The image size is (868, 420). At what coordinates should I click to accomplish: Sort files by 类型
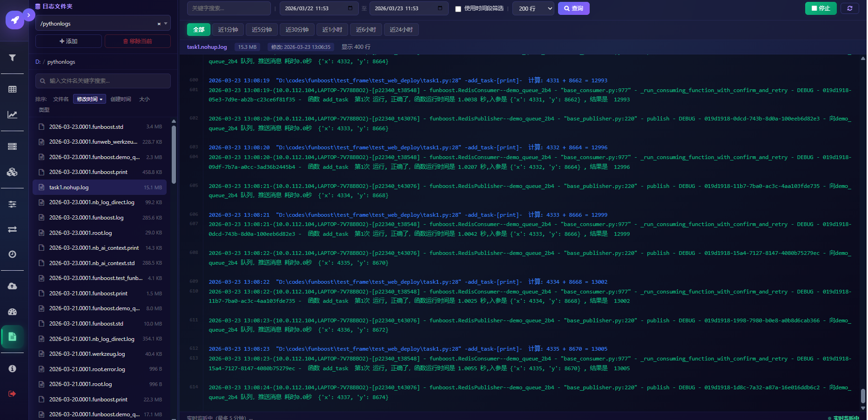[x=44, y=110]
